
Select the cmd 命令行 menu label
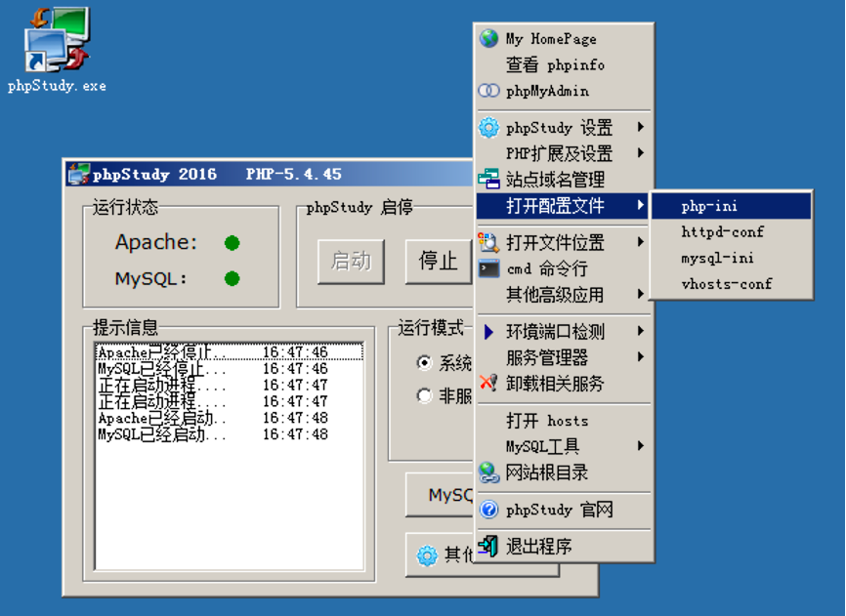click(x=546, y=268)
